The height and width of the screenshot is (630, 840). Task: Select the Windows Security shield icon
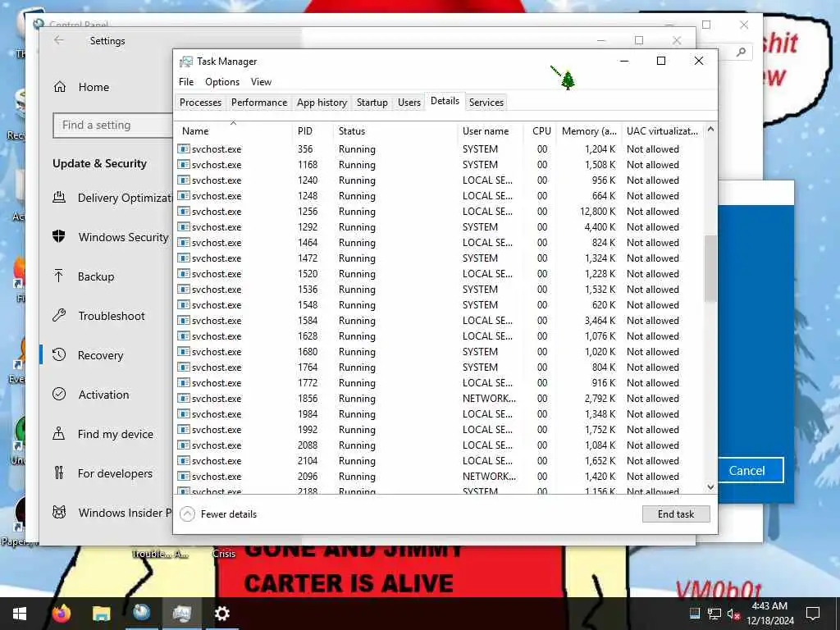pos(59,237)
